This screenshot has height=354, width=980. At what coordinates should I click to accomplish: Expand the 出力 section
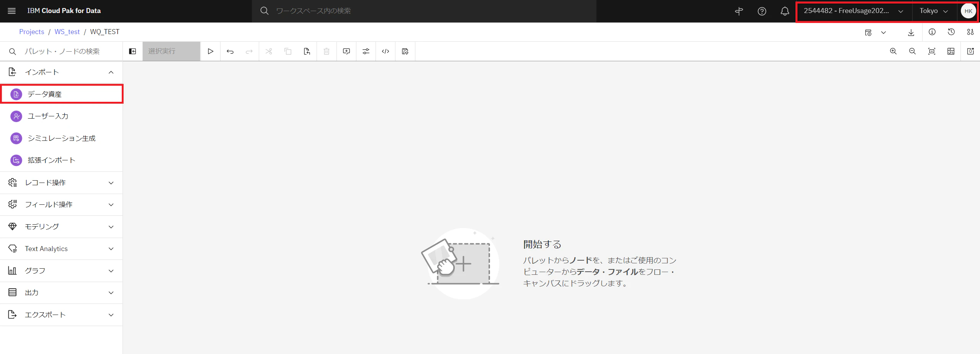61,293
